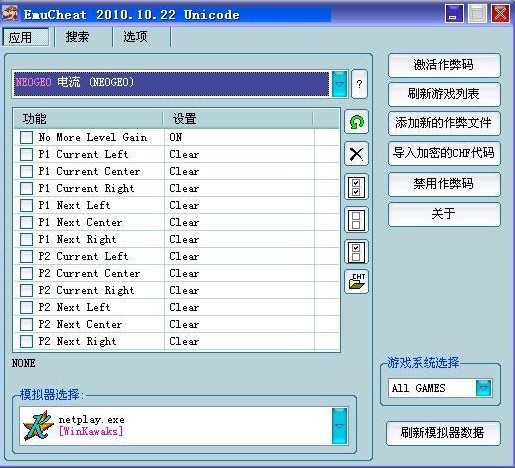
Task: Expand the NEOGEO game selection dropdown
Action: coord(339,84)
